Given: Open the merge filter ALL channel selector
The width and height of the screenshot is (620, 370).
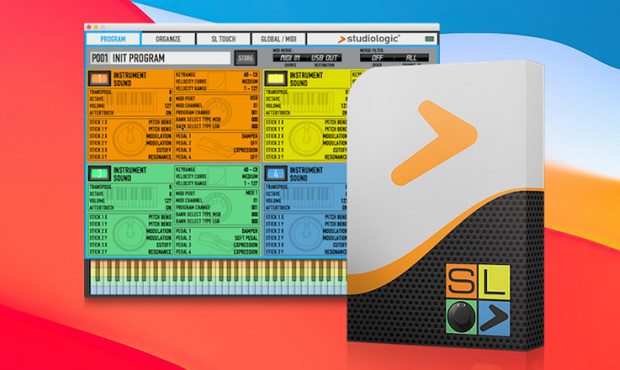Looking at the screenshot, I should [411, 58].
